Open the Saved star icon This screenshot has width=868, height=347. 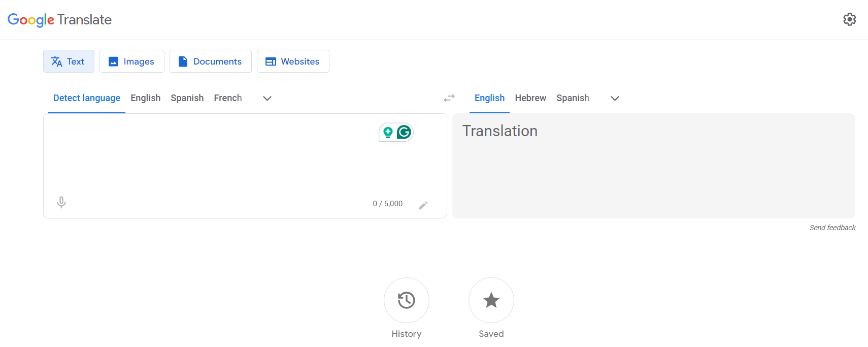pyautogui.click(x=491, y=300)
